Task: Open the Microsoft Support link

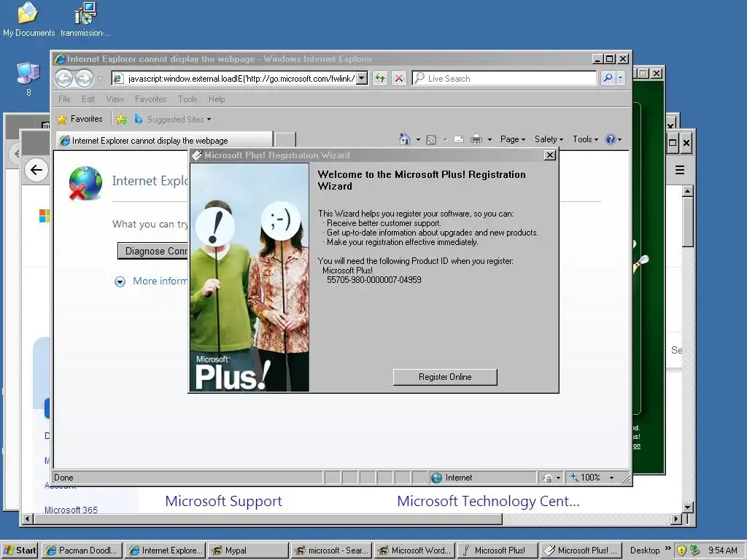Action: [223, 501]
